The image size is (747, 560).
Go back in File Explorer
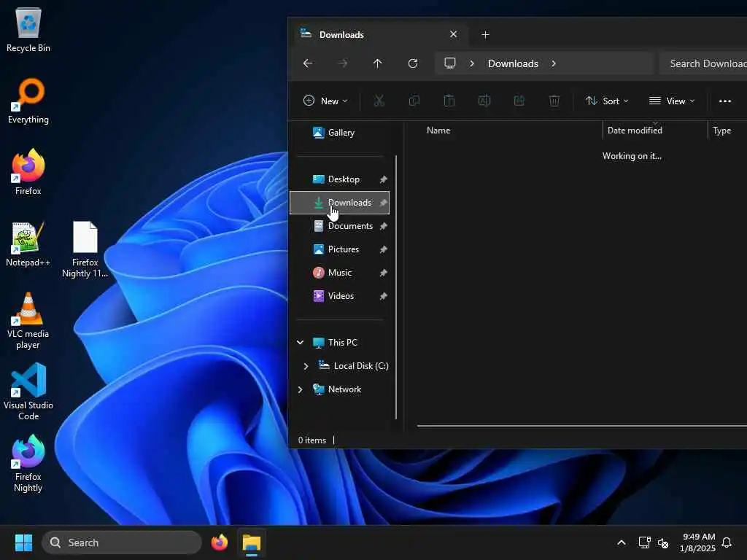tap(309, 63)
